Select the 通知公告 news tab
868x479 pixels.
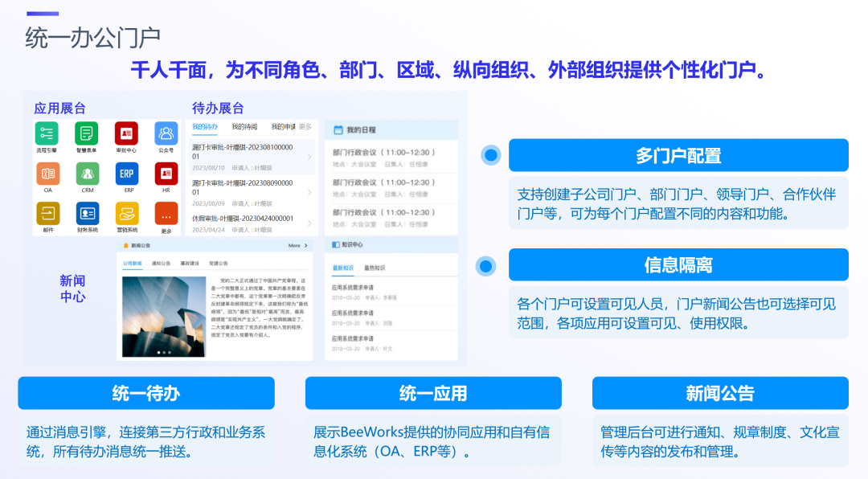pos(162,263)
